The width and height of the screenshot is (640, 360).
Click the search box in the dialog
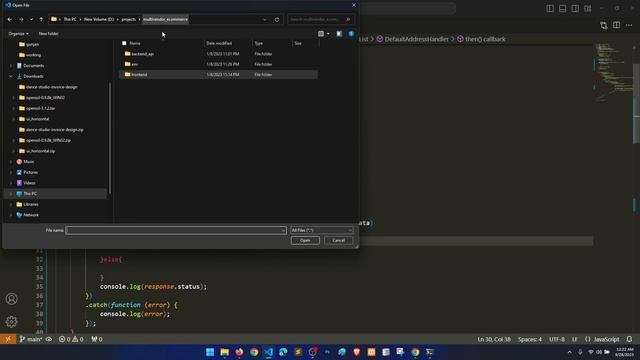click(x=320, y=19)
